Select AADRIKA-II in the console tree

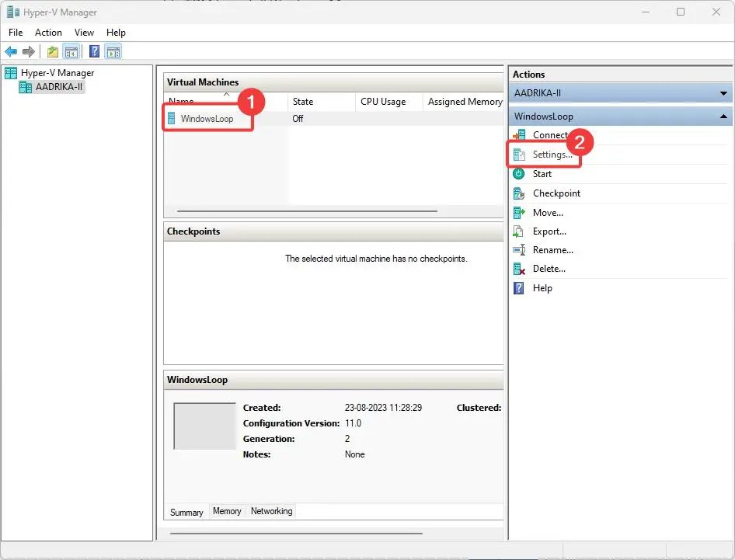[59, 87]
